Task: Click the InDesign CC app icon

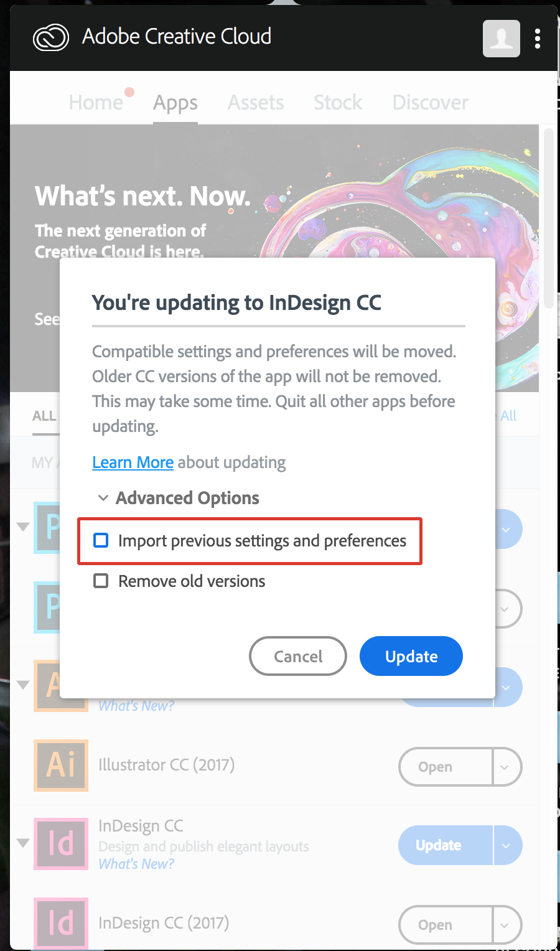Action: [x=60, y=844]
